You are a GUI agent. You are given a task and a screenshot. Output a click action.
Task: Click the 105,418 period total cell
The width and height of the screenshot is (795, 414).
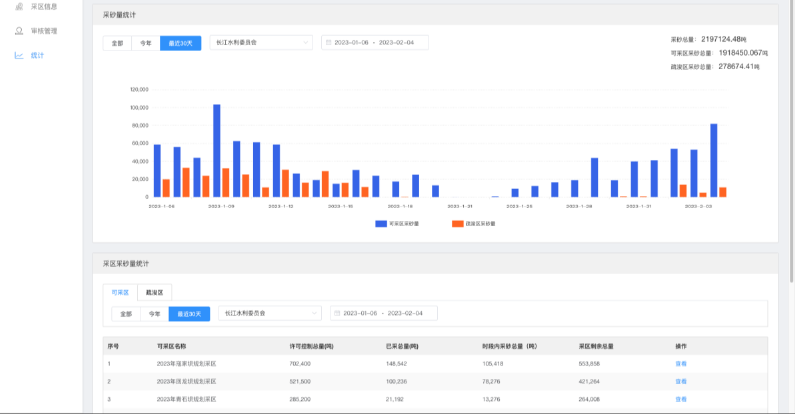click(x=493, y=364)
